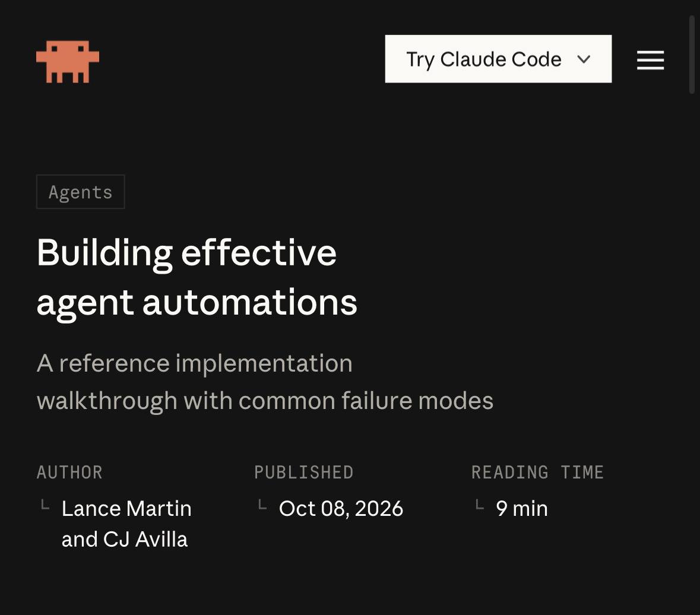Click the A reference implementation subtitle line

click(195, 363)
